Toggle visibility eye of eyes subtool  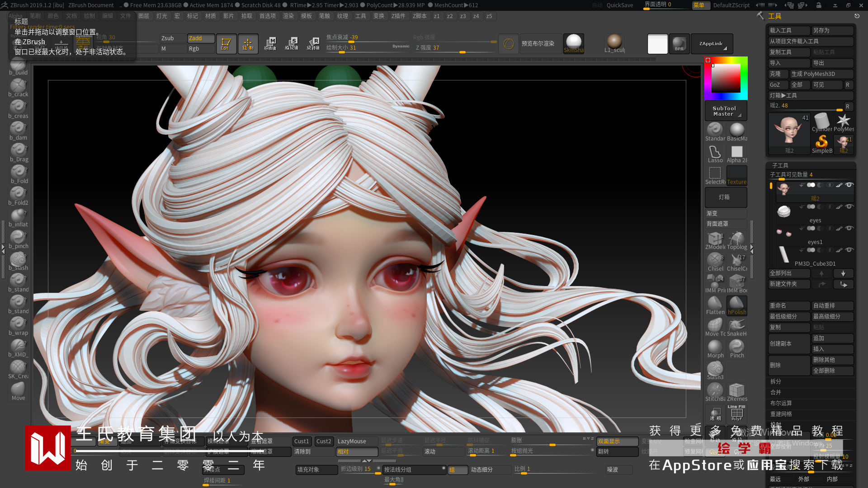tap(849, 206)
